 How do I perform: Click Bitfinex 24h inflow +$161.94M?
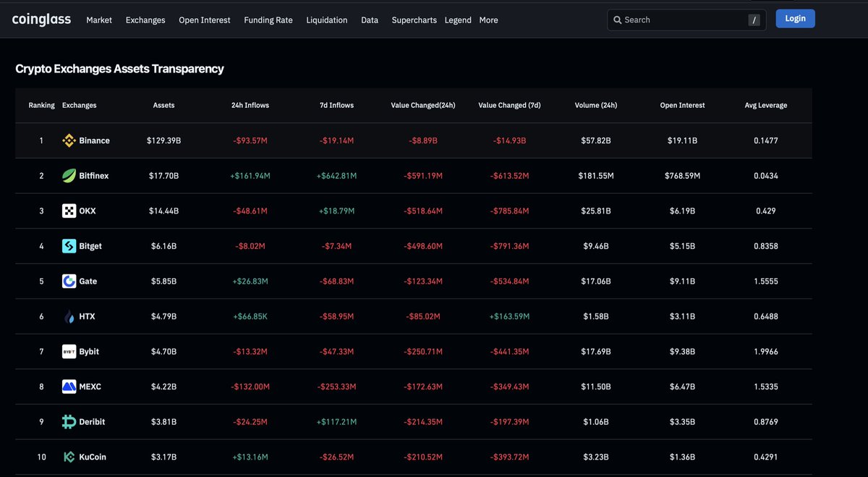(x=250, y=176)
